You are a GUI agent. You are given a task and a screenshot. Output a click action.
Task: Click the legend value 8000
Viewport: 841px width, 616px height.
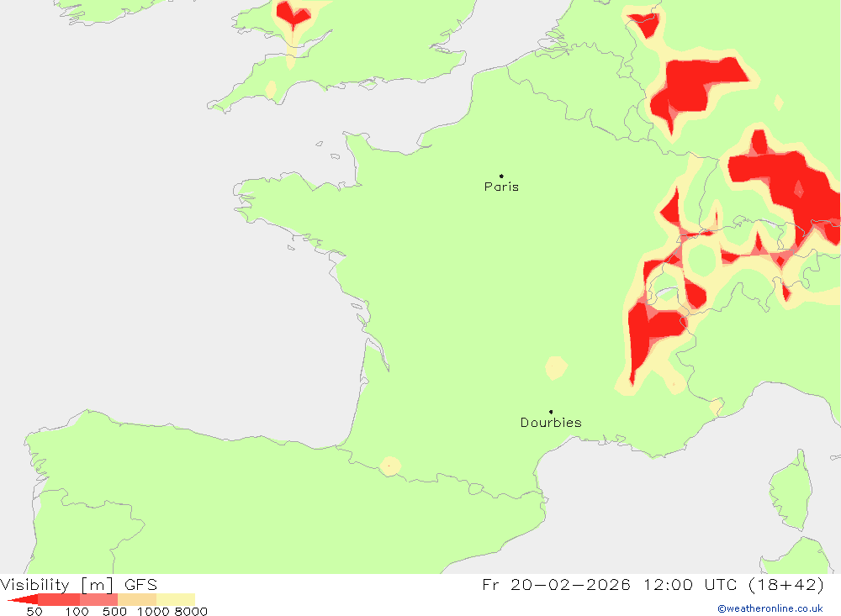click(191, 612)
